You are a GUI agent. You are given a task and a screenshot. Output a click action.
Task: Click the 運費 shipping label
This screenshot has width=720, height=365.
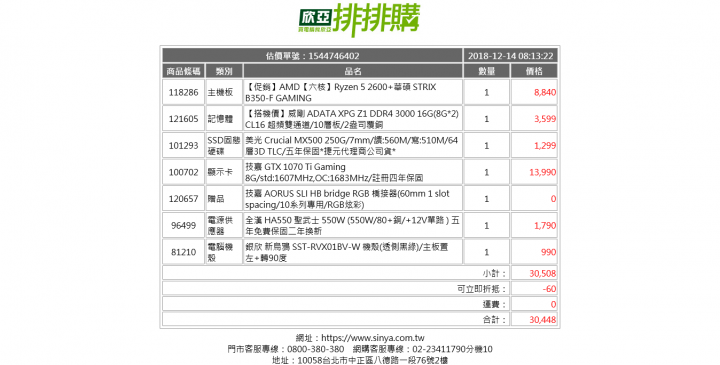pyautogui.click(x=494, y=304)
